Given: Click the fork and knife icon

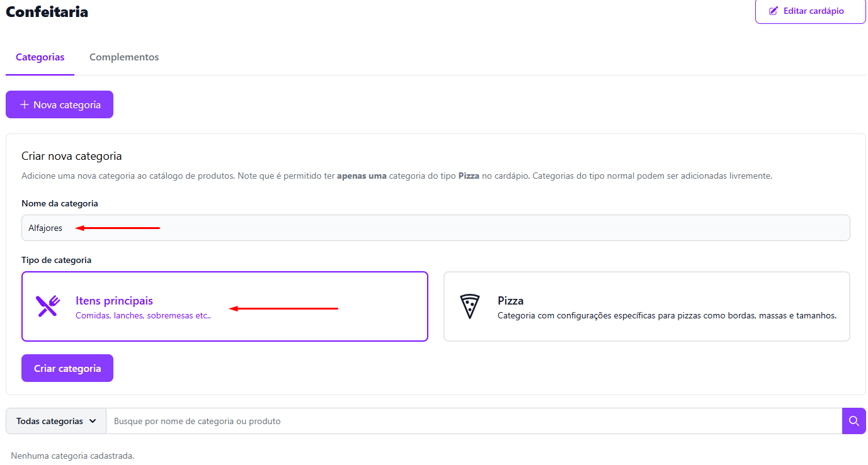Looking at the screenshot, I should coord(47,306).
